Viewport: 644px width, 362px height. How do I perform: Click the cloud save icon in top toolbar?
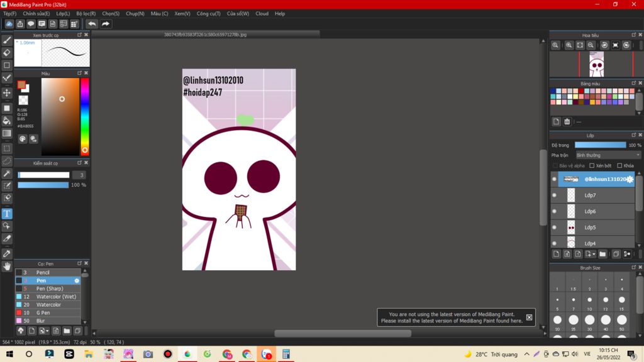point(9,24)
